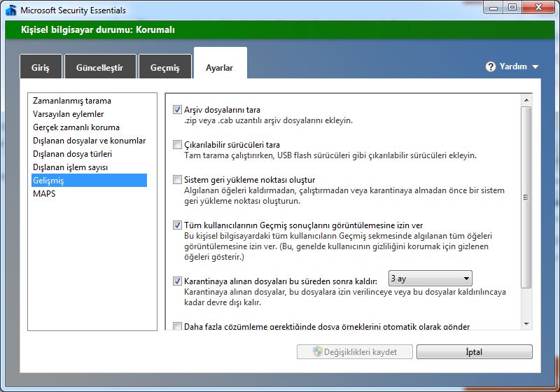Click the vertical scrollbar thumb
Screen dimensions: 560x392
click(526, 197)
